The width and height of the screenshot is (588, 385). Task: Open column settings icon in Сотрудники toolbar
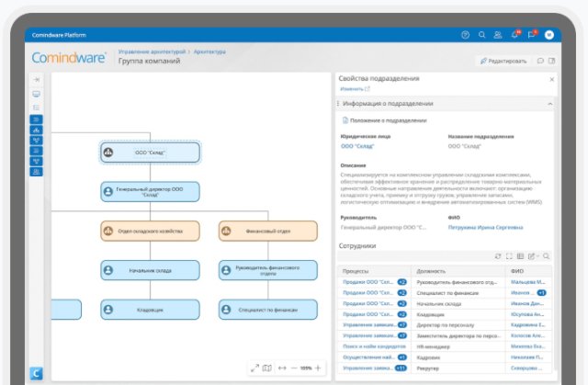coord(520,256)
